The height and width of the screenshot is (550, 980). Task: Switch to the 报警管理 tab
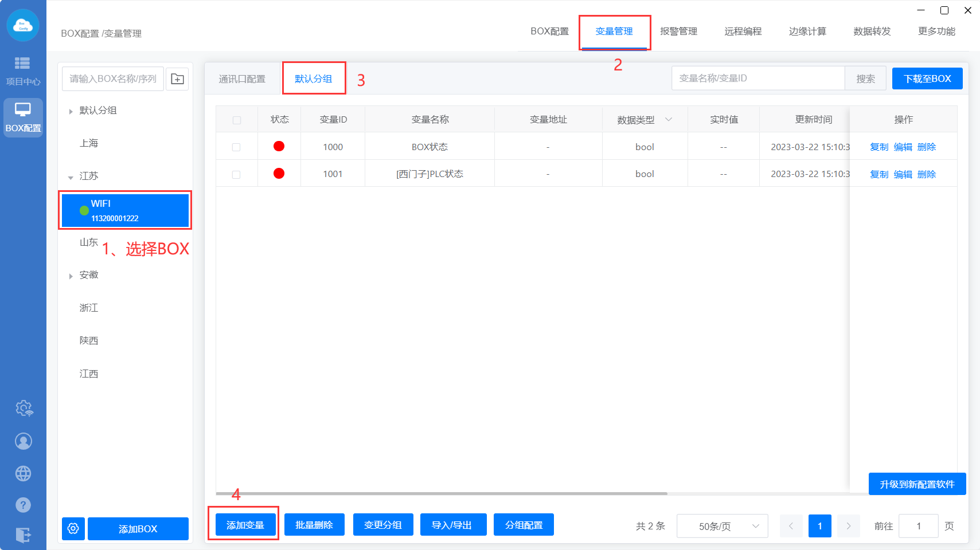678,32
